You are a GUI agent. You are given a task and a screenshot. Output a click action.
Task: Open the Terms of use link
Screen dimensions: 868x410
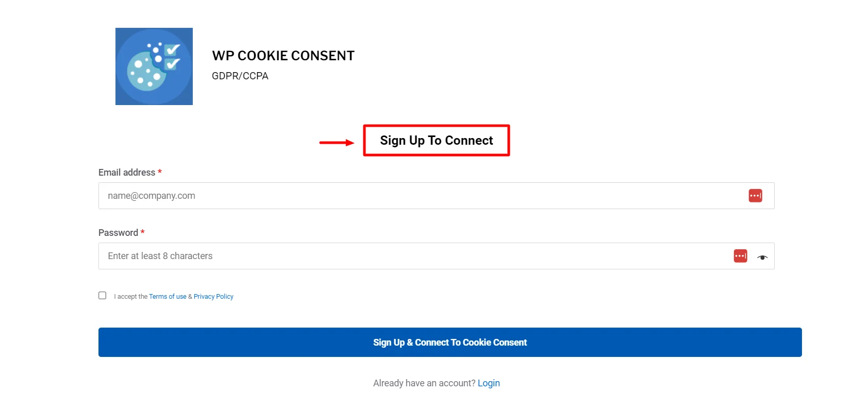pos(167,296)
